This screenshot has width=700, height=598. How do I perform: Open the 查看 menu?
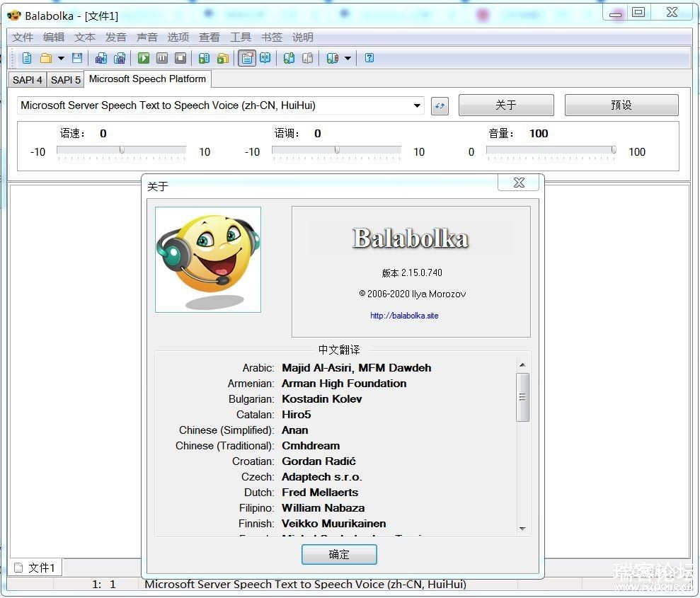tap(210, 37)
